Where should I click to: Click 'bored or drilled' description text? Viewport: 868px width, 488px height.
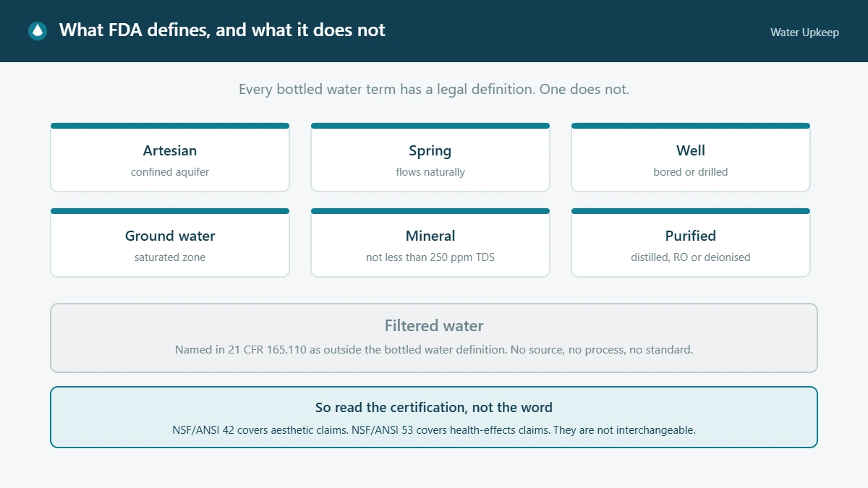[x=691, y=172]
